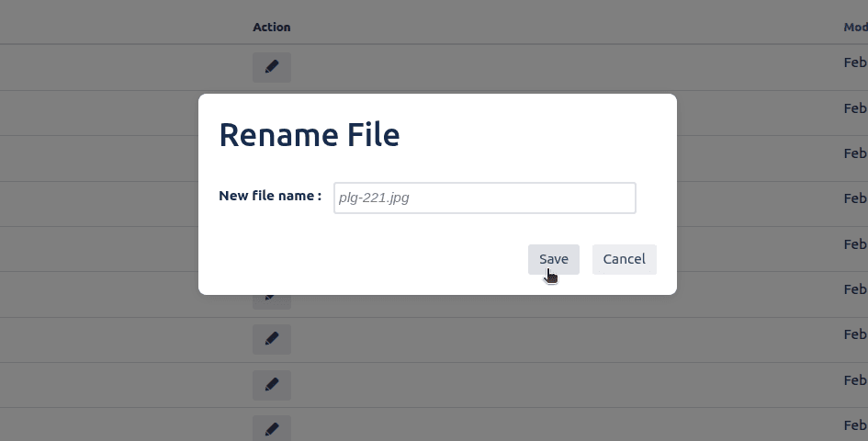Click the Feb date in the last row
Viewport: 868px width, 441px height.
click(855, 425)
